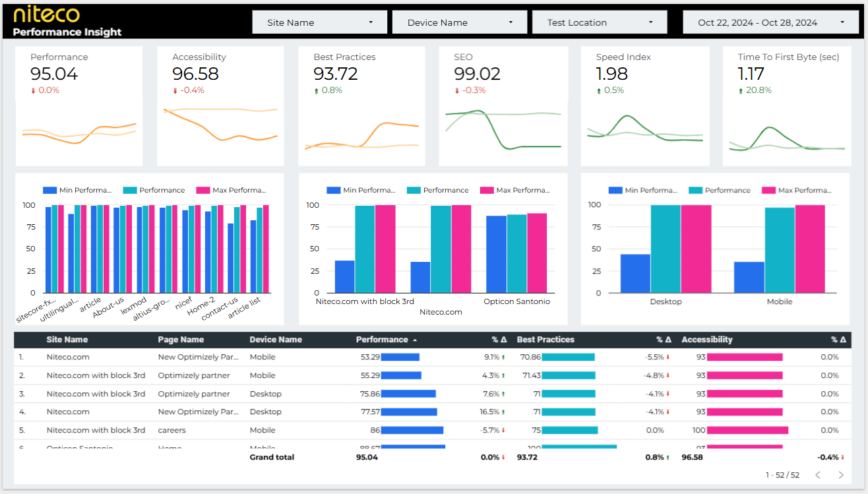This screenshot has width=868, height=494.
Task: Click row 1 Niteco.com site name cell
Action: (68, 357)
